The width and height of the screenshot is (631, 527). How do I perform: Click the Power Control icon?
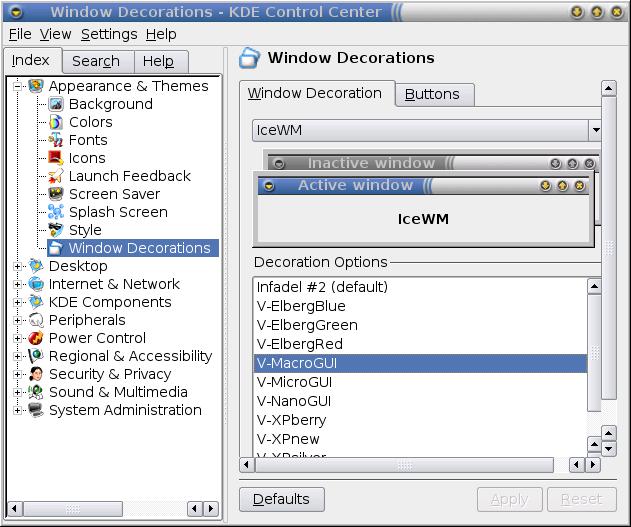(36, 338)
